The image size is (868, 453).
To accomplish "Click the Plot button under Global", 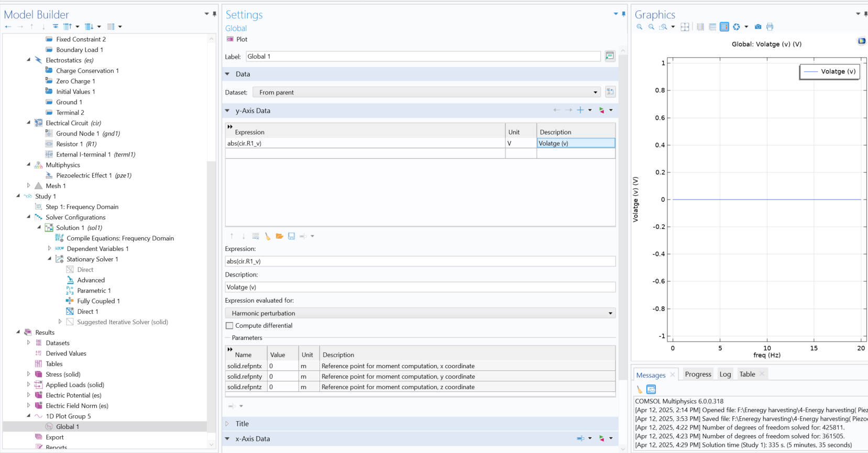I will coord(237,39).
